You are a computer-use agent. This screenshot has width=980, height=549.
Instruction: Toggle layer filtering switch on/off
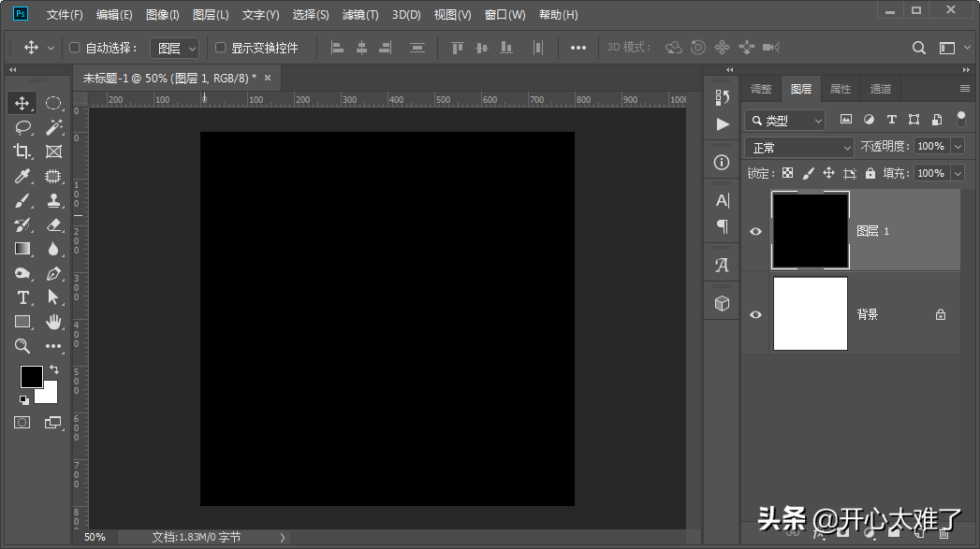coord(960,119)
